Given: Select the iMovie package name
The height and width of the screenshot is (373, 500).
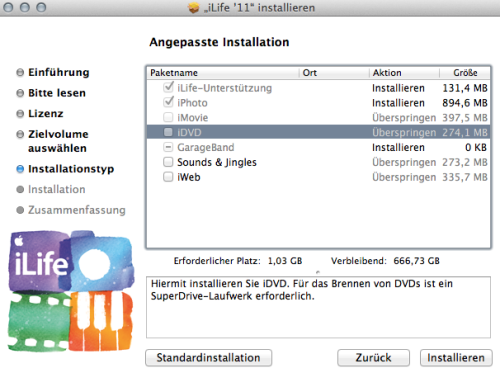Looking at the screenshot, I should 193,118.
